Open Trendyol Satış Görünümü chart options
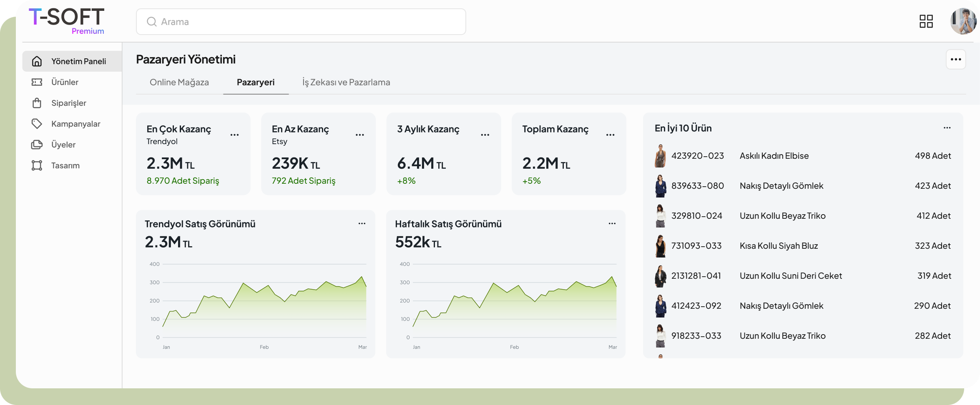 point(362,224)
